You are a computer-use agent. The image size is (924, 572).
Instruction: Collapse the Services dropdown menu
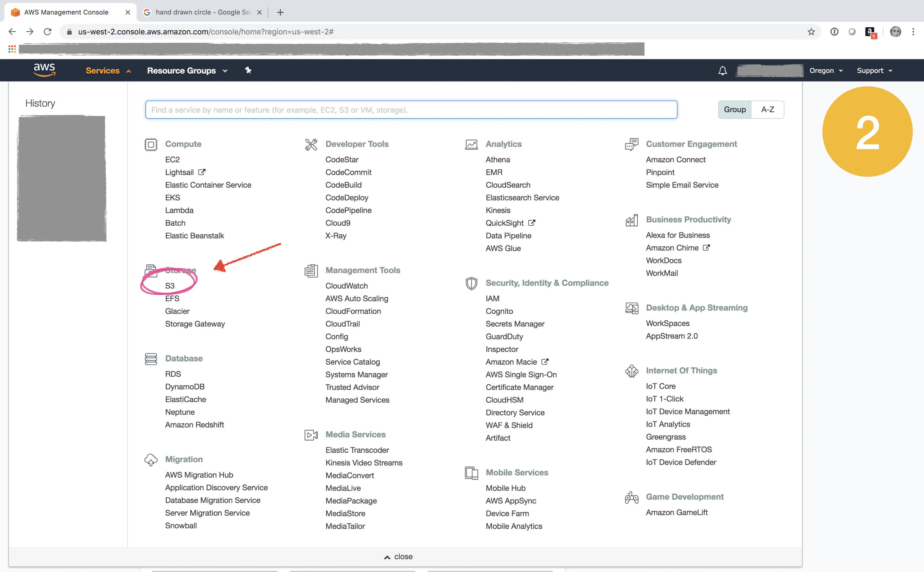[108, 71]
